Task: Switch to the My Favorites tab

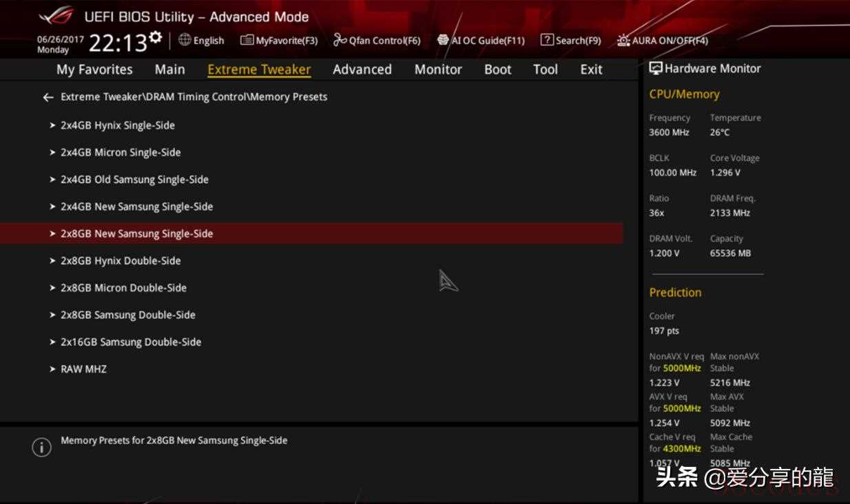Action: point(94,70)
